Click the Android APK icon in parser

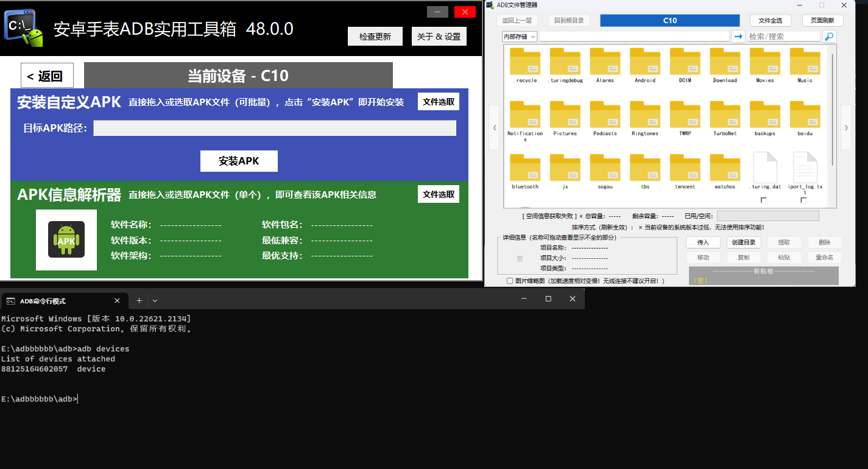point(66,240)
